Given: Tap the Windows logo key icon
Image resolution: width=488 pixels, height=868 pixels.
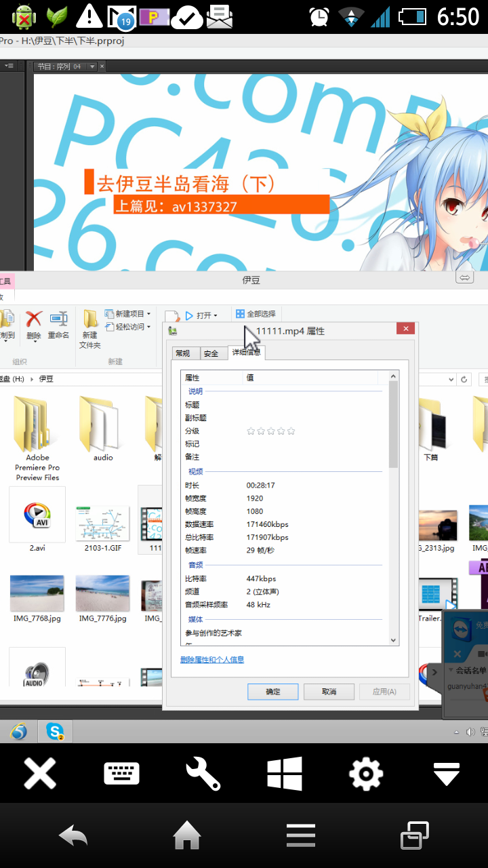Looking at the screenshot, I should click(284, 773).
